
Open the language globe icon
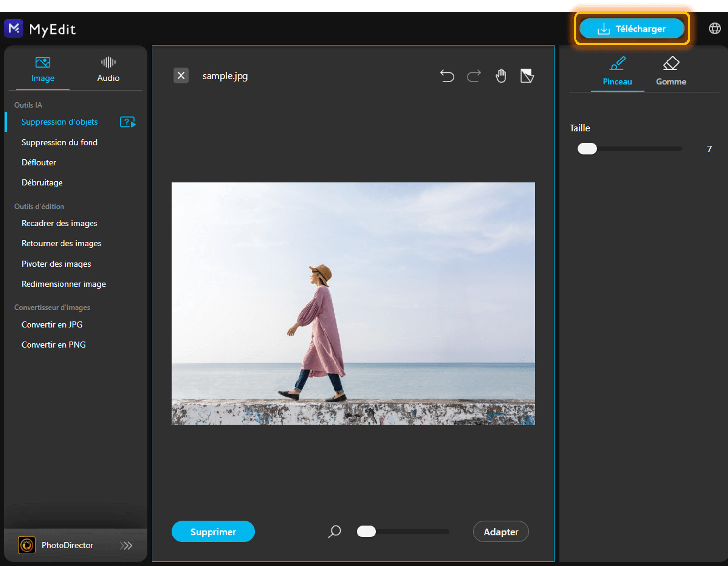[x=714, y=28]
